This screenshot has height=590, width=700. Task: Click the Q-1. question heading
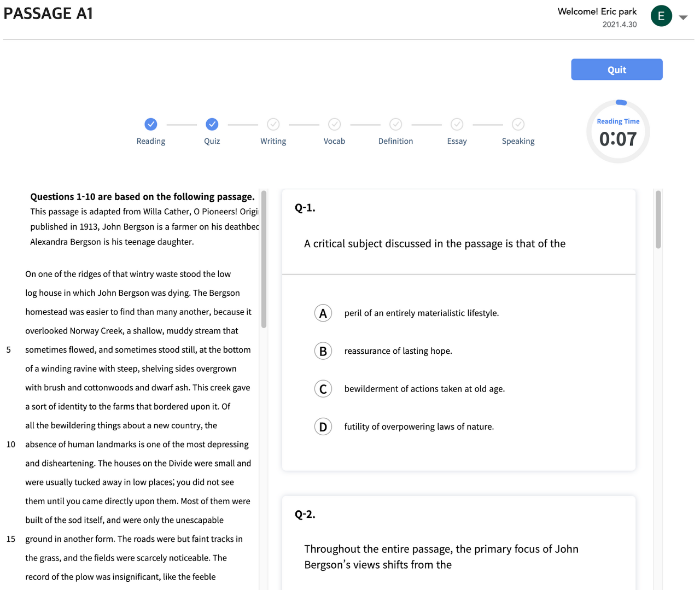pyautogui.click(x=305, y=208)
